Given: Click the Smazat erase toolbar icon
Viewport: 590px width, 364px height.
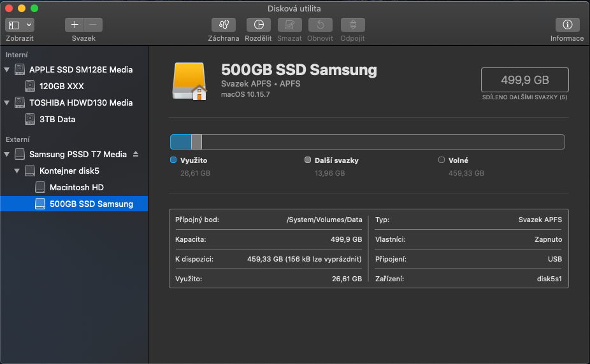Looking at the screenshot, I should [x=289, y=25].
